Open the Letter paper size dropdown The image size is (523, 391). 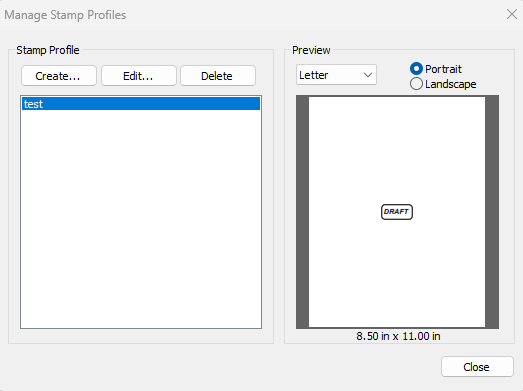point(336,75)
